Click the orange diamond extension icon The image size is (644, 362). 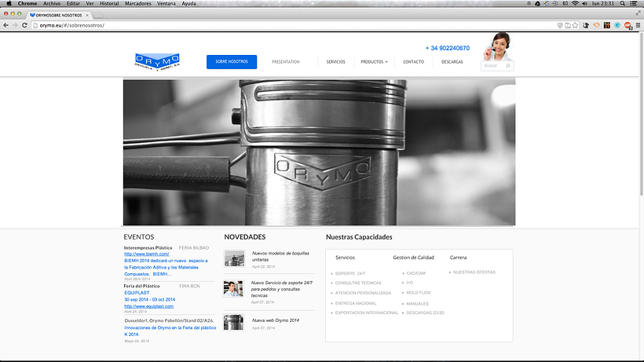[596, 25]
